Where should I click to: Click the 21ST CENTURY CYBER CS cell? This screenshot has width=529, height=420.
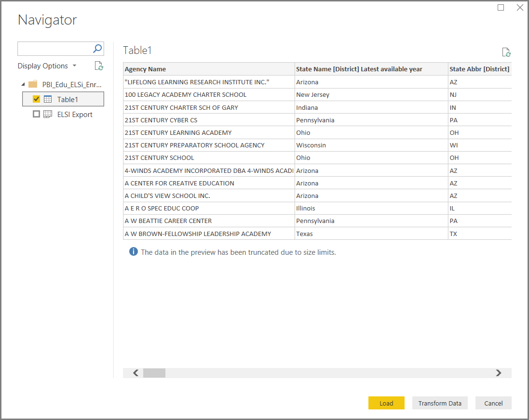tap(209, 120)
